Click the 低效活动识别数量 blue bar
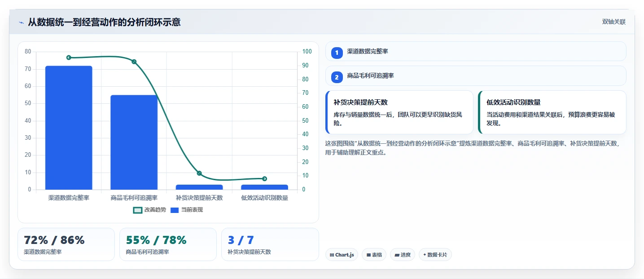The height and width of the screenshot is (279, 644). pyautogui.click(x=264, y=187)
